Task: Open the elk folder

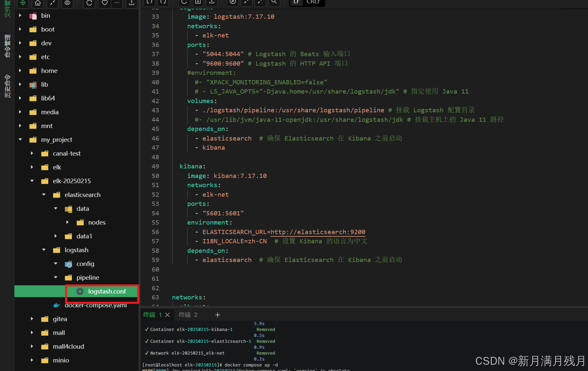Action: (57, 167)
